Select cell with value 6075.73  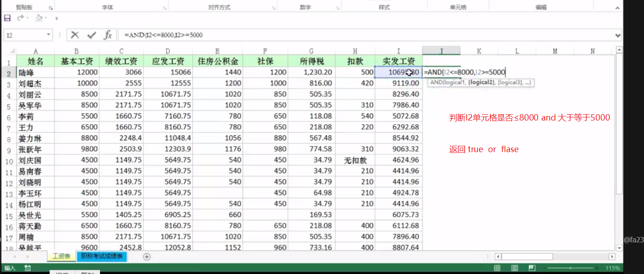(398, 214)
